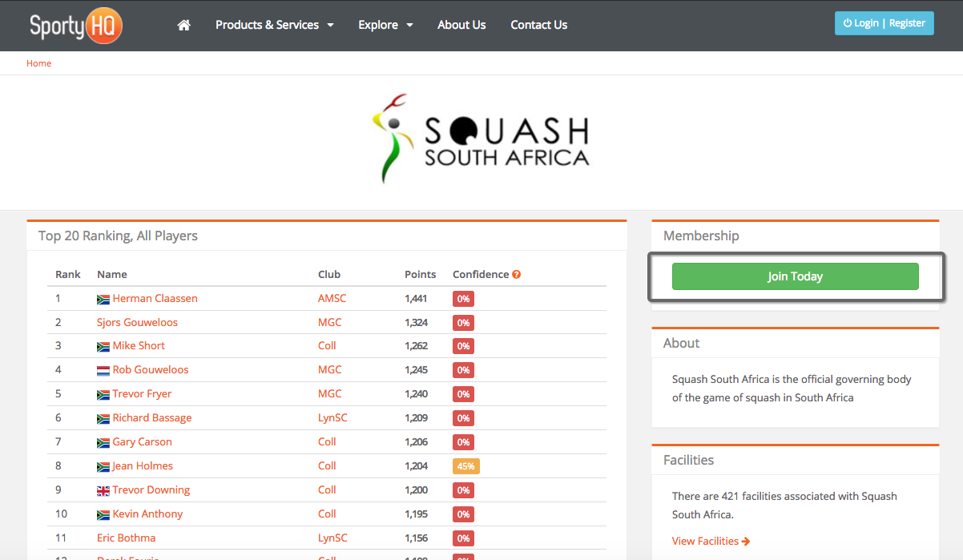
Task: Open the home icon in navbar
Action: pyautogui.click(x=184, y=25)
